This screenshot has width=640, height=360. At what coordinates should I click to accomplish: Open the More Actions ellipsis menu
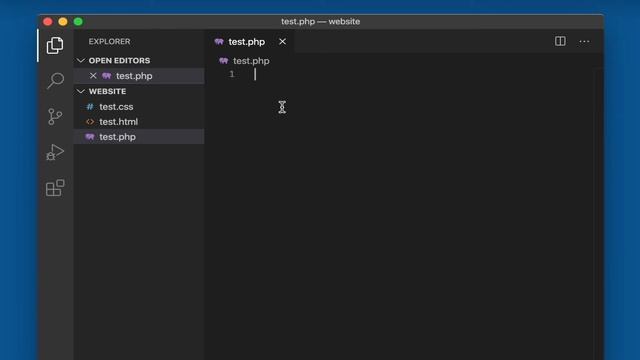[584, 41]
